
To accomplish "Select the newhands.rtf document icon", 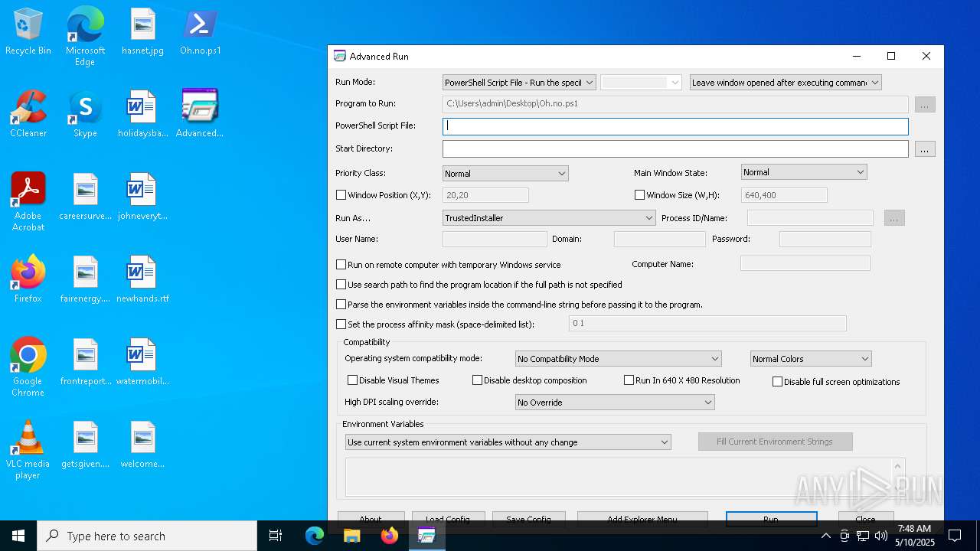I will coord(142,279).
